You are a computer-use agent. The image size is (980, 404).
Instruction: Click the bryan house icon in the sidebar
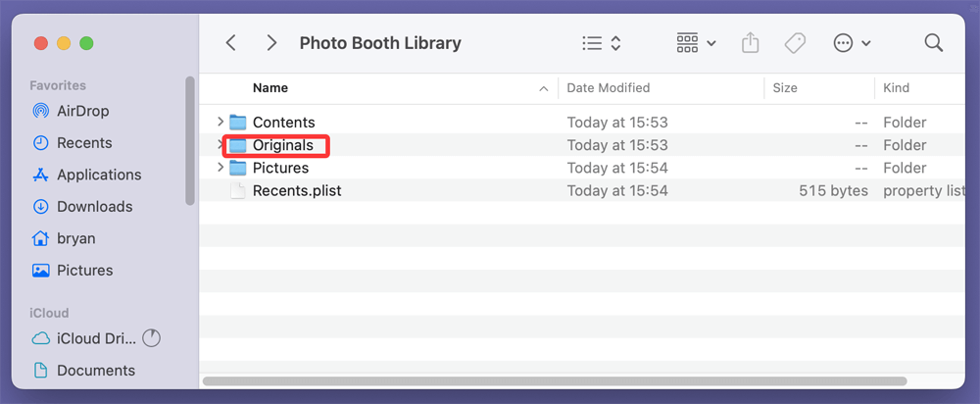(x=40, y=238)
